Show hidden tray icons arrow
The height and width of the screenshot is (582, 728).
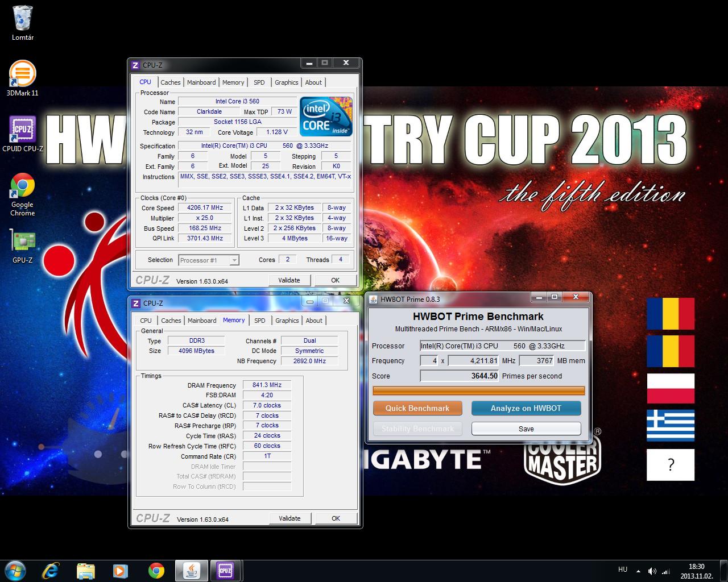[638, 571]
